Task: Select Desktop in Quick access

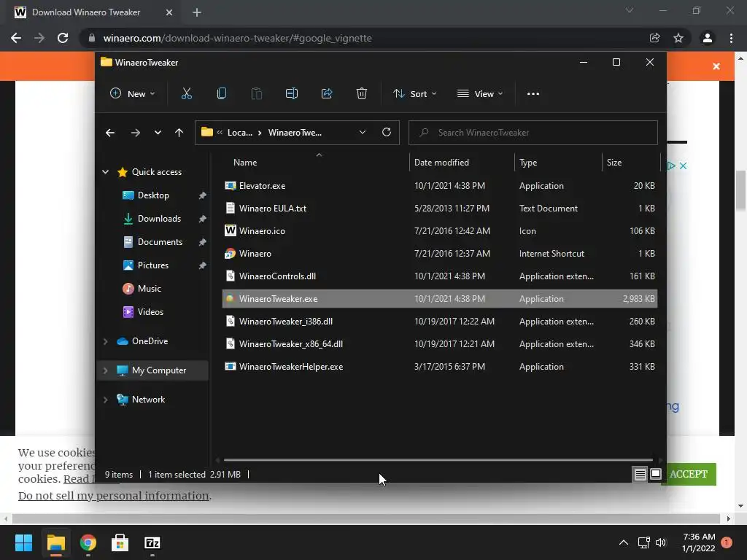Action: (153, 195)
